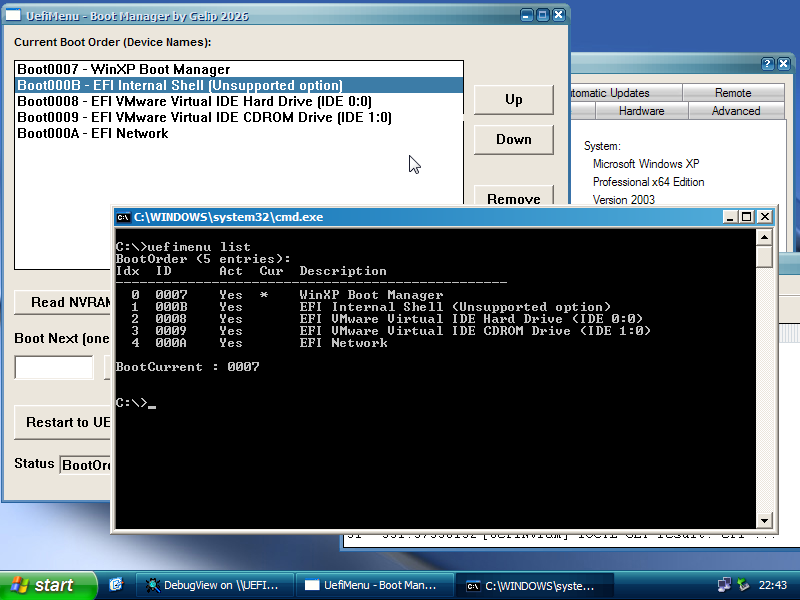800x600 pixels.
Task: Click the 'Microsoft Windows XP' system text
Action: pyautogui.click(x=646, y=164)
